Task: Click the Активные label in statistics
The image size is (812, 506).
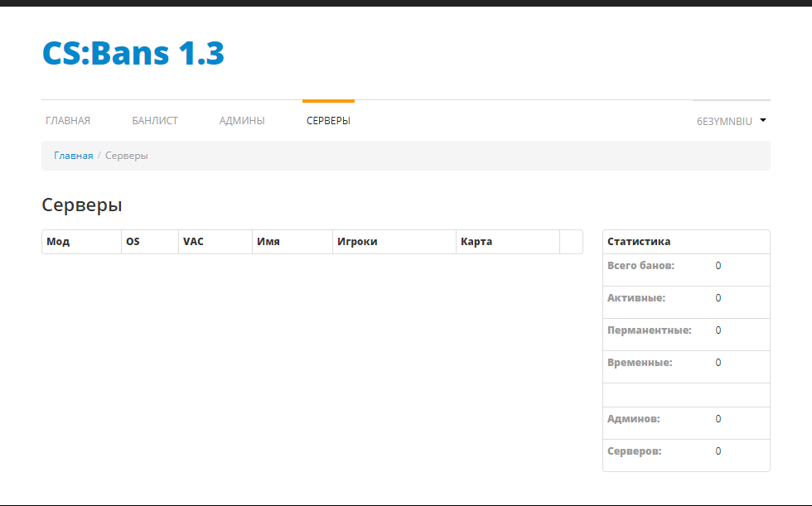Action: pyautogui.click(x=636, y=298)
